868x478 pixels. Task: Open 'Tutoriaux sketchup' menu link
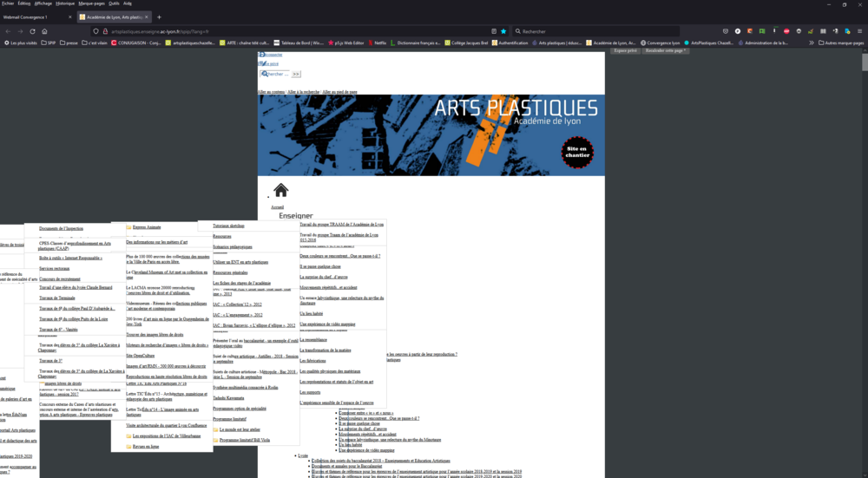228,226
